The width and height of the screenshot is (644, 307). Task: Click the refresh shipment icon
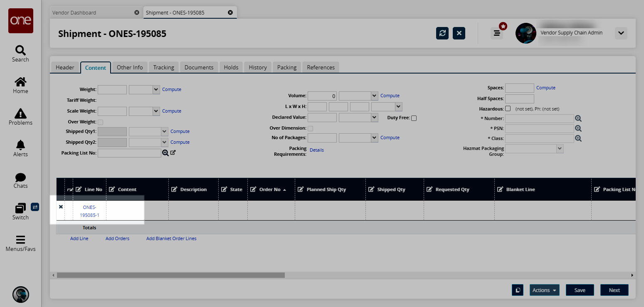click(442, 33)
